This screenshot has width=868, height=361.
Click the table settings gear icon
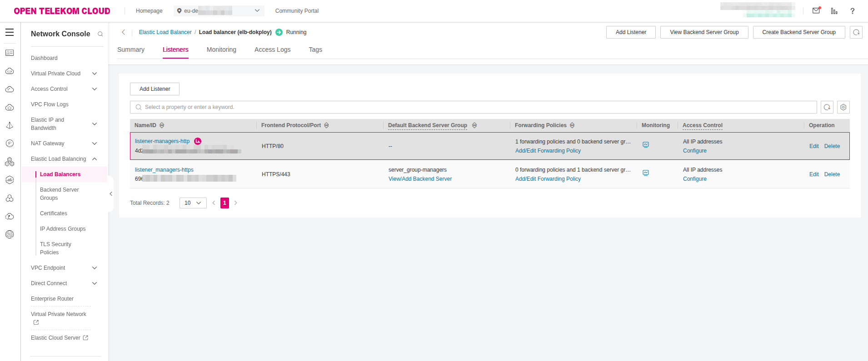tap(843, 107)
